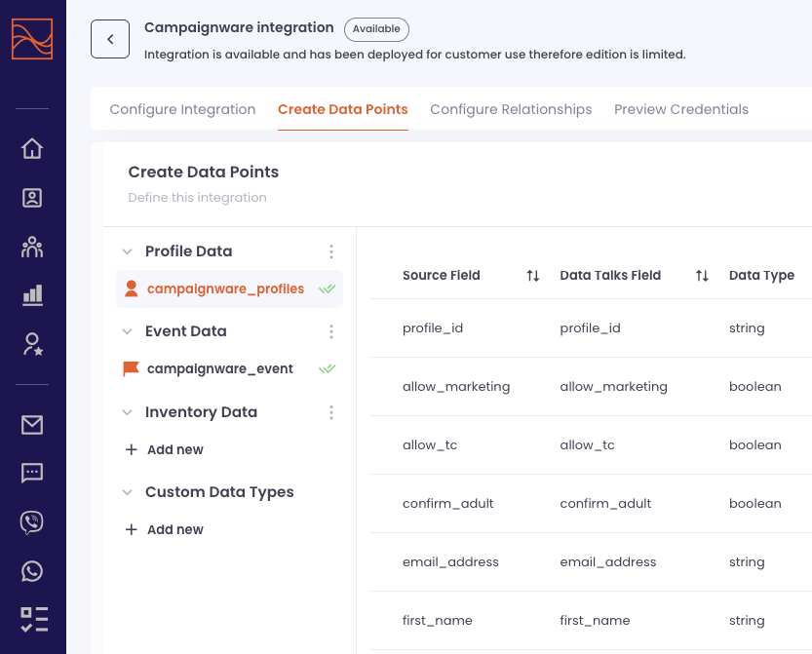
Task: Click the back arrow button
Action: pyautogui.click(x=110, y=39)
